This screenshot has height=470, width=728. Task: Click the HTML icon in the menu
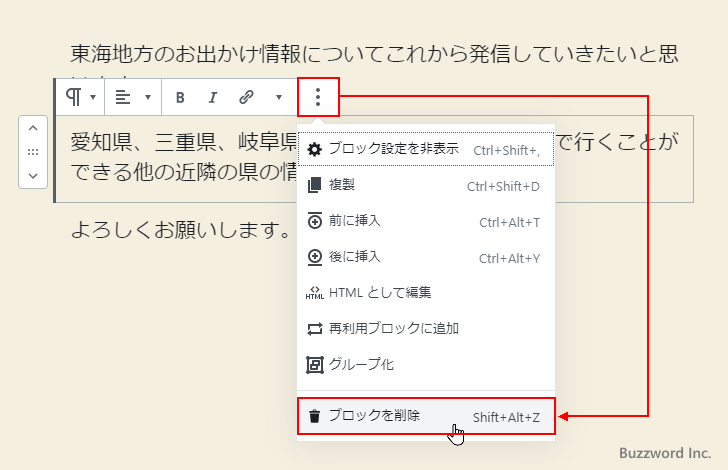[315, 293]
